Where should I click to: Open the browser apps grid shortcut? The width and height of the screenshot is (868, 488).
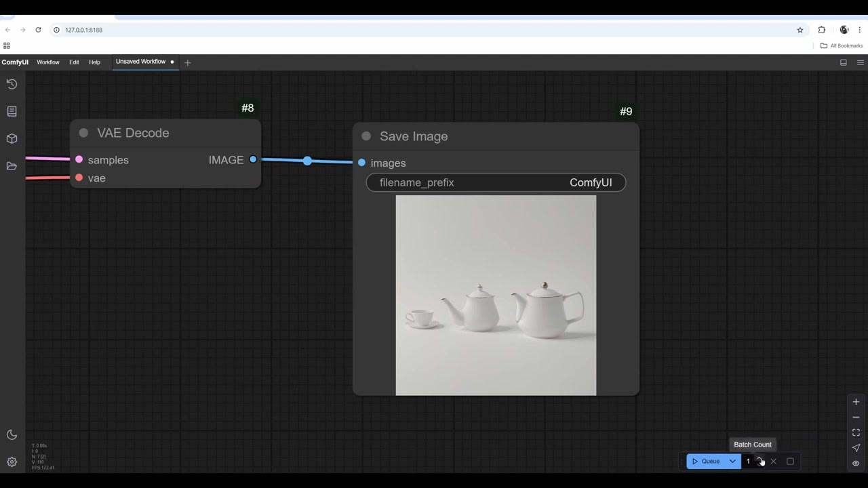click(7, 45)
